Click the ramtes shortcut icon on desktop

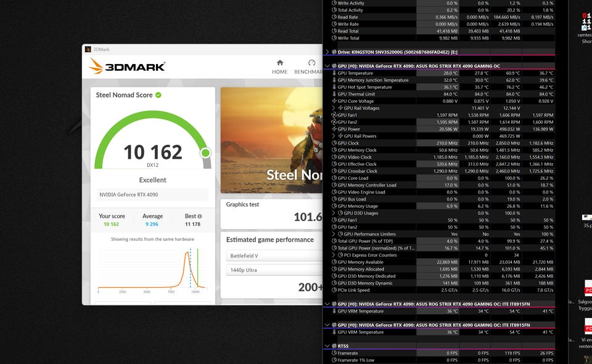586,28
